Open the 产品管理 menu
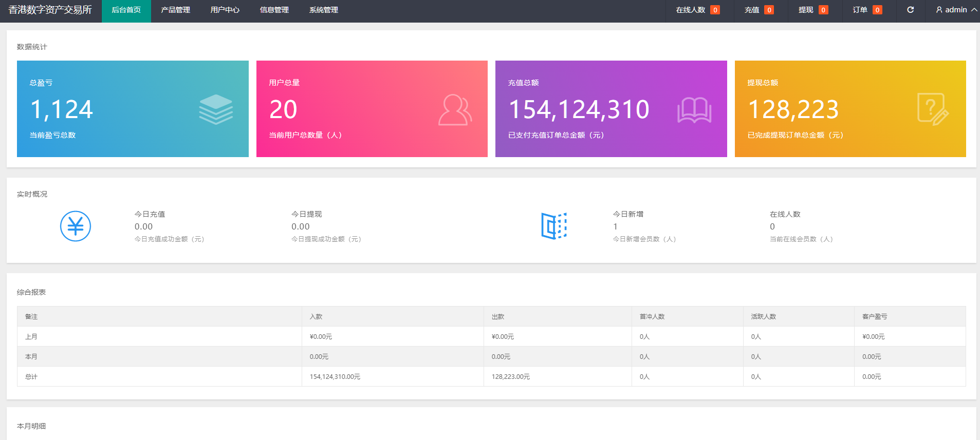The image size is (980, 440). tap(175, 10)
